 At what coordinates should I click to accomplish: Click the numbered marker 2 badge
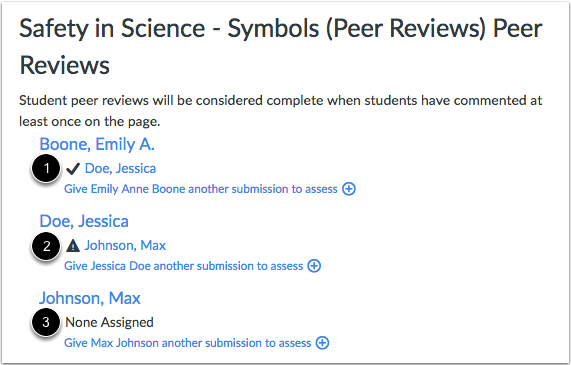click(46, 246)
